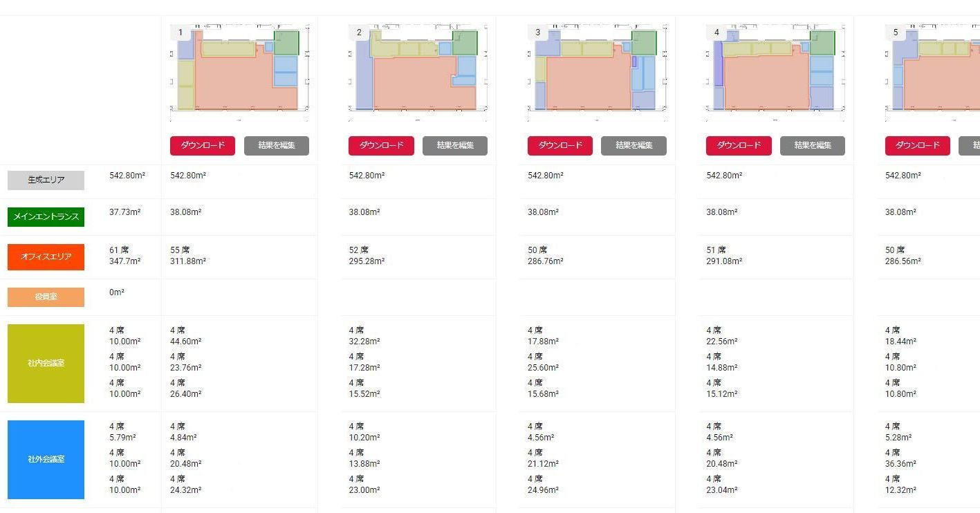Select the yellow 社内会議室 block
This screenshot has width=980, height=513.
46,363
